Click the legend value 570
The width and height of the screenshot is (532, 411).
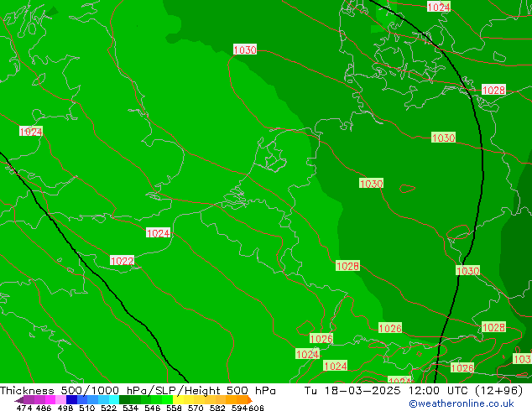pyautogui.click(x=196, y=408)
